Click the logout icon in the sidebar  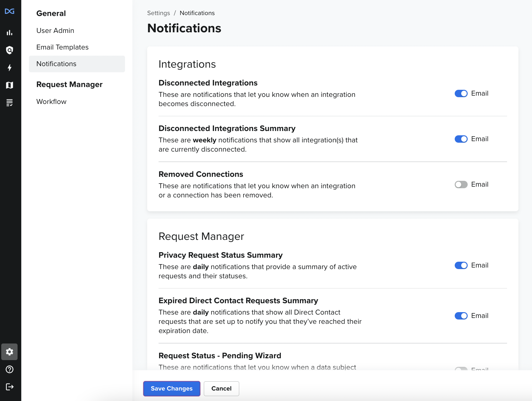10,387
